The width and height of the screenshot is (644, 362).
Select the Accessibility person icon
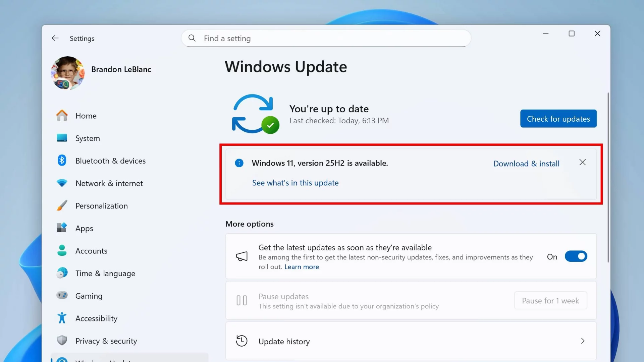coord(62,318)
